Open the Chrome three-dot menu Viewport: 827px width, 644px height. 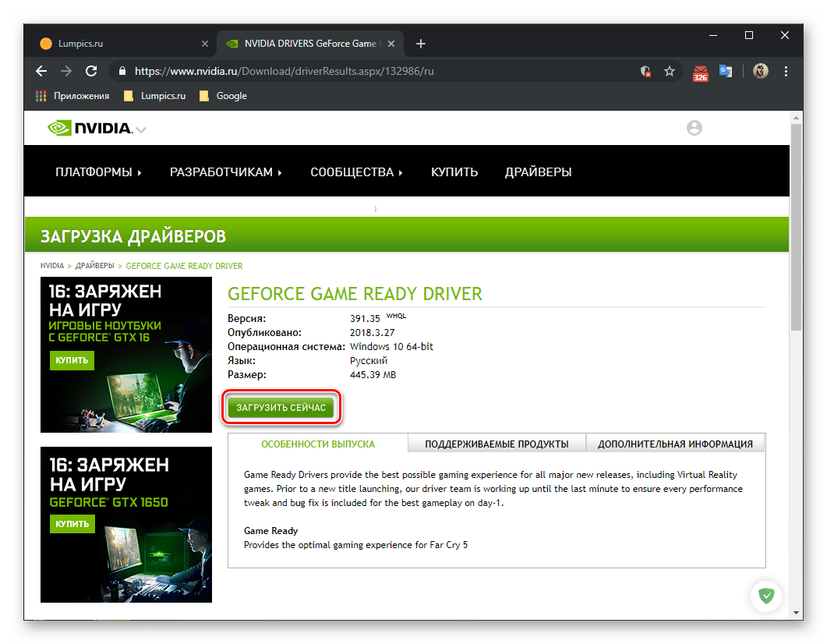pos(786,71)
